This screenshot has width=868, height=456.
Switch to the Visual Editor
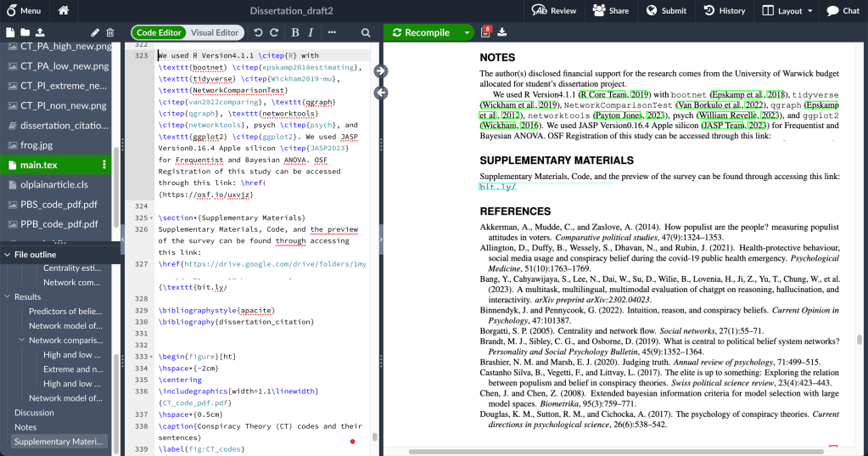(215, 32)
